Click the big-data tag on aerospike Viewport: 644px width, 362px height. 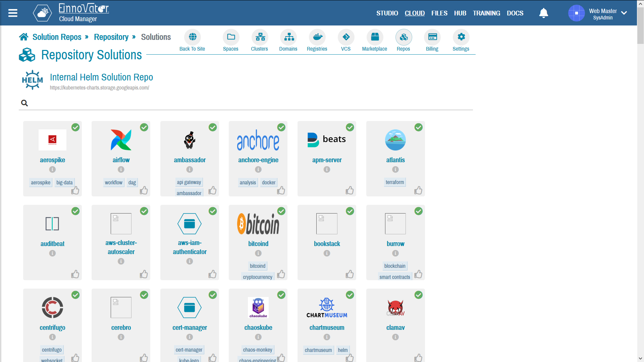click(64, 182)
